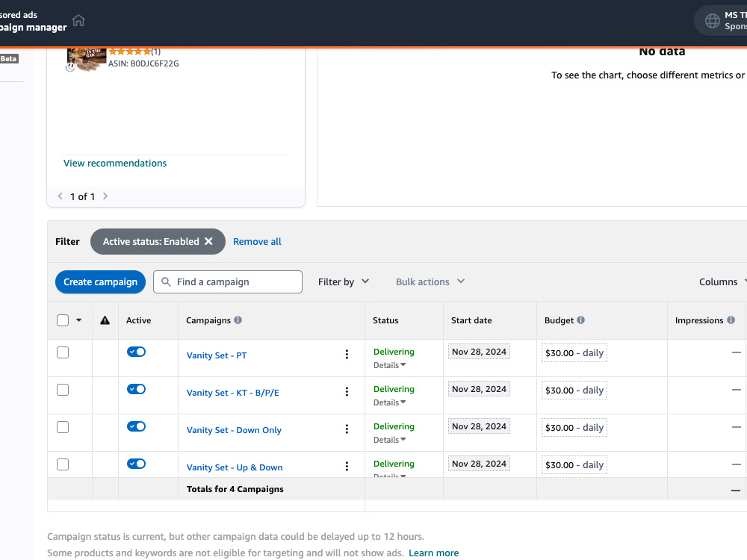The width and height of the screenshot is (747, 560).
Task: Expand Details for Vanity Set - PT status
Action: click(x=390, y=365)
